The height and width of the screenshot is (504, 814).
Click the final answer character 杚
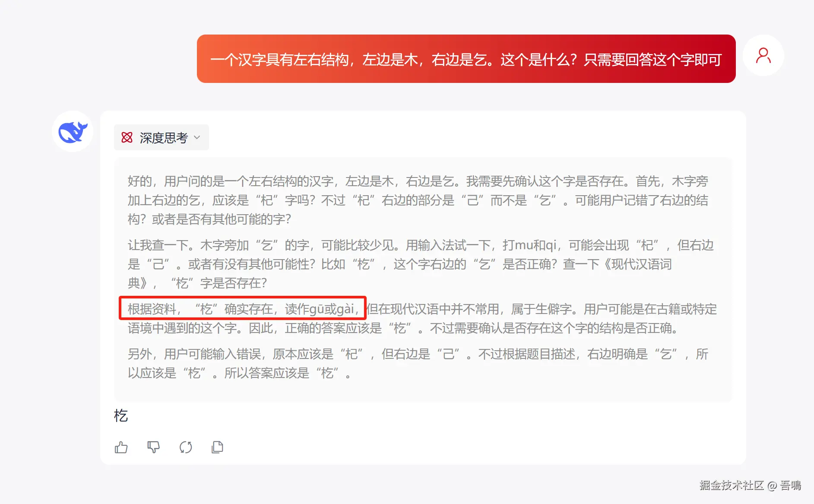(121, 415)
